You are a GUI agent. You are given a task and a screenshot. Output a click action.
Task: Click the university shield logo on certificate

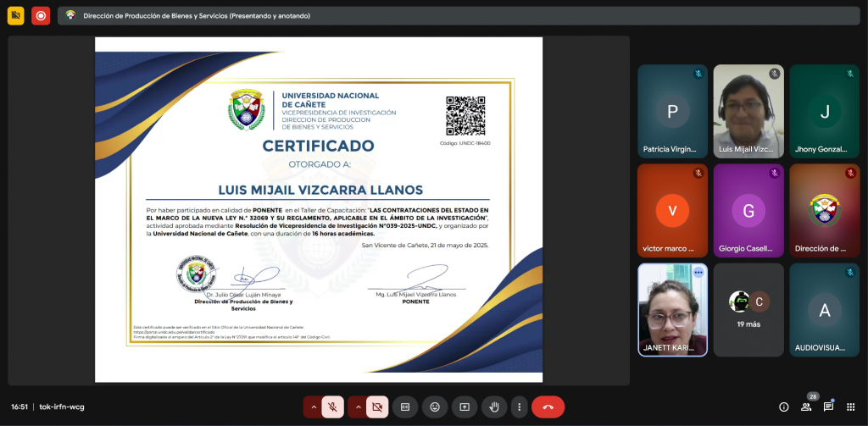click(247, 109)
